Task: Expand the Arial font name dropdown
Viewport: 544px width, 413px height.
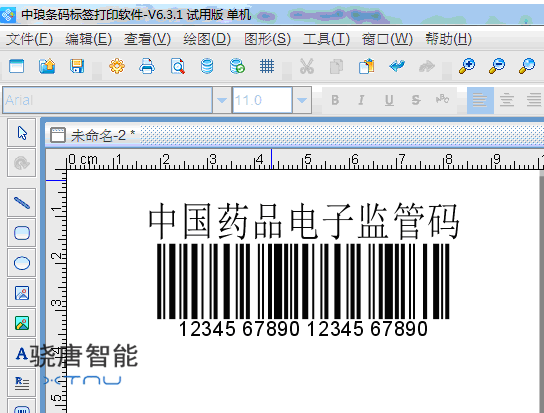Action: tap(222, 100)
